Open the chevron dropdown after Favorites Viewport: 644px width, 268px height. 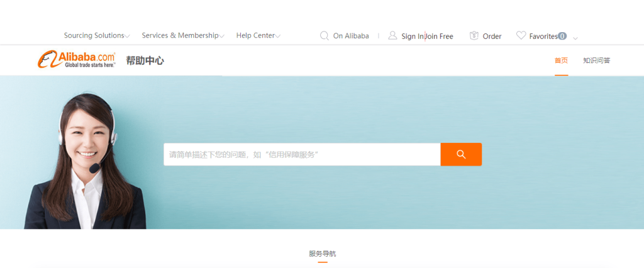tap(575, 38)
